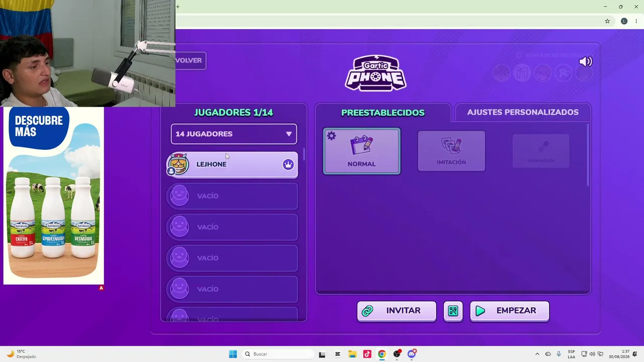Click the cloud icon in the system tray
This screenshot has height=362, width=644.
pos(548,354)
